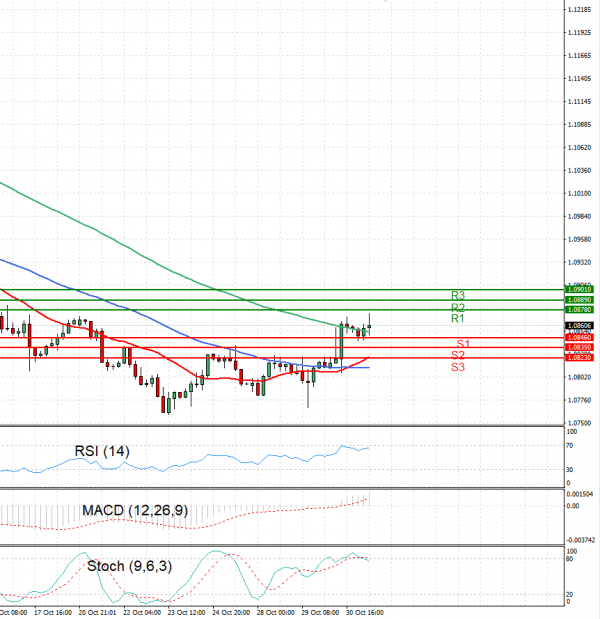Click the 1.12185 price axis value

pyautogui.click(x=579, y=9)
